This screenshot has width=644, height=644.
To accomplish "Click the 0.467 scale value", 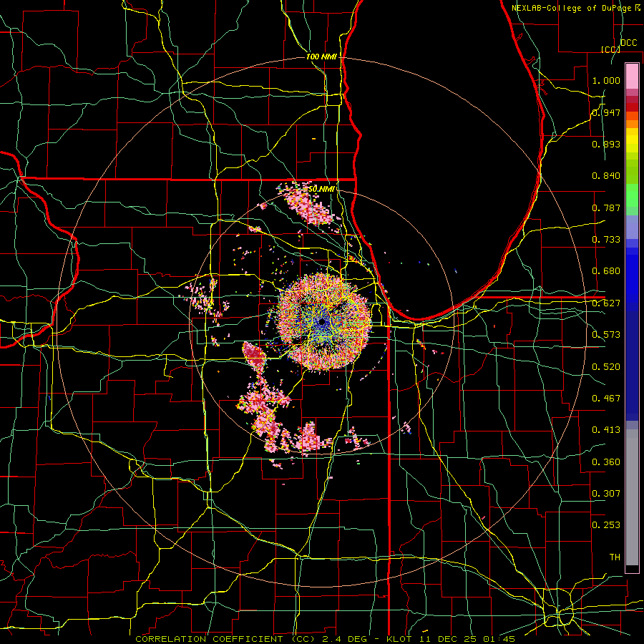I will click(606, 399).
